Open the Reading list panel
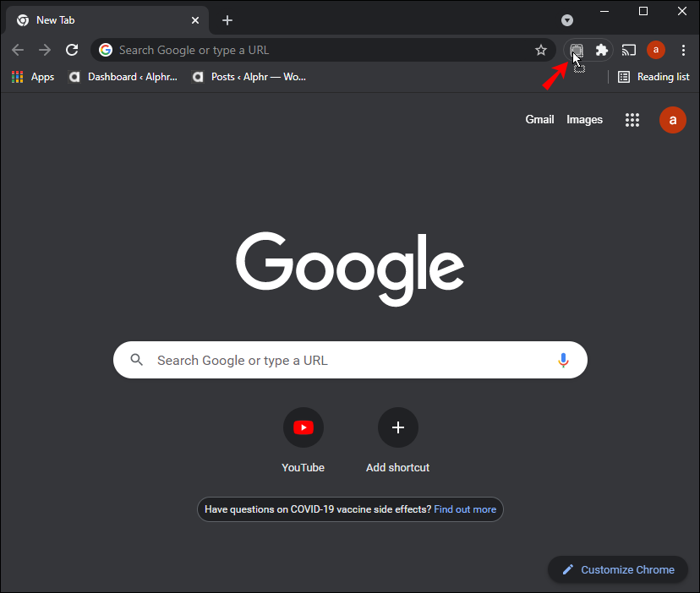The image size is (700, 593). [654, 77]
